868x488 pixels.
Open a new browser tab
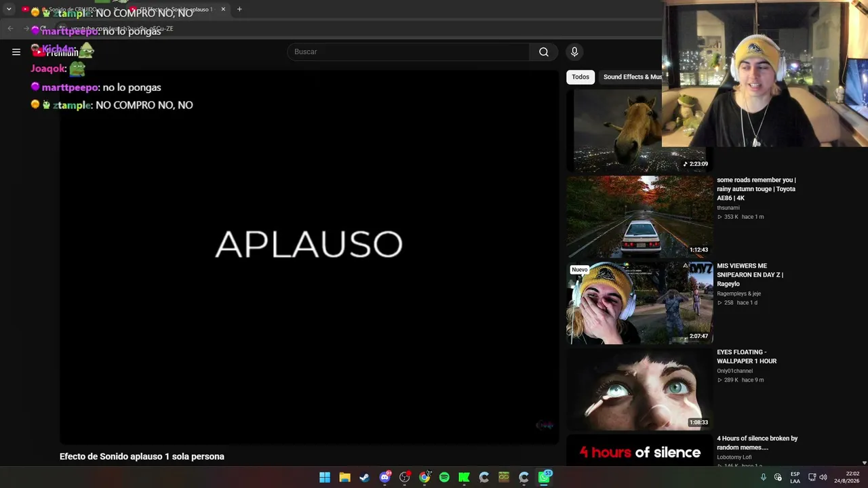point(239,9)
